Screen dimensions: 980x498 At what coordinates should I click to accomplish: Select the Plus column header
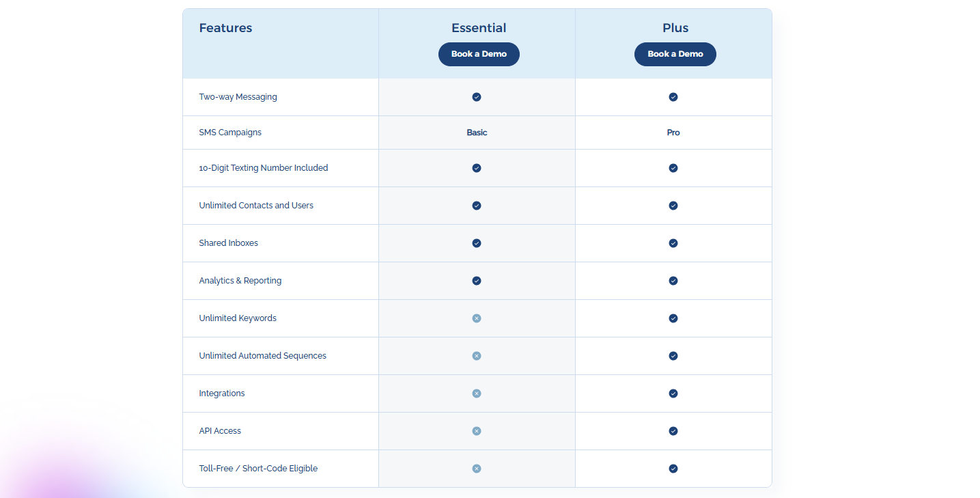(675, 27)
